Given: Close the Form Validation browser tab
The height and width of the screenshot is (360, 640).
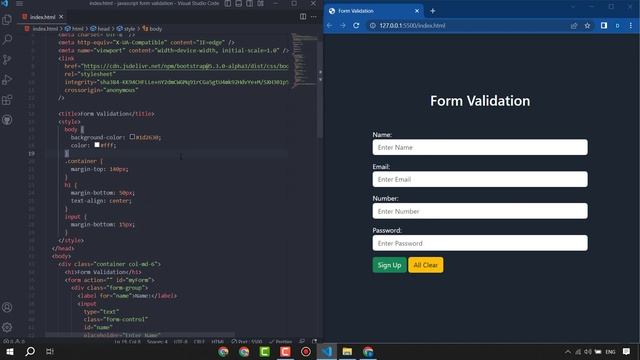Looking at the screenshot, I should coord(417,11).
